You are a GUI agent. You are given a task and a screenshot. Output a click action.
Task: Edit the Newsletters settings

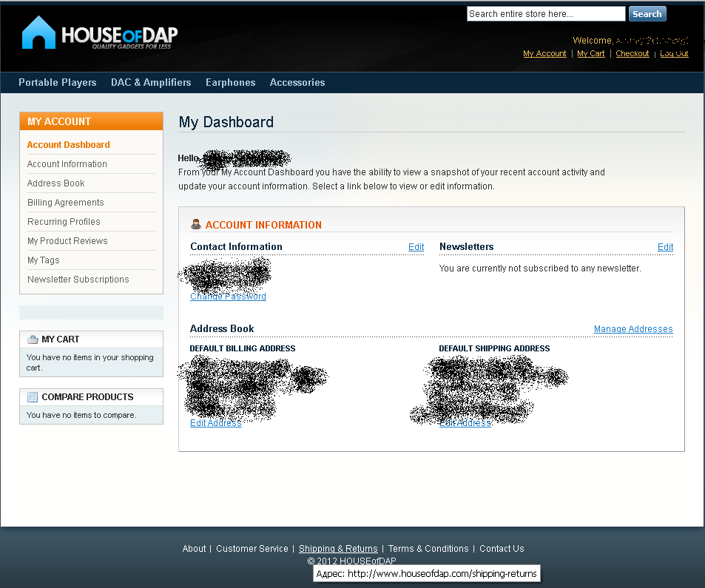[x=665, y=247]
